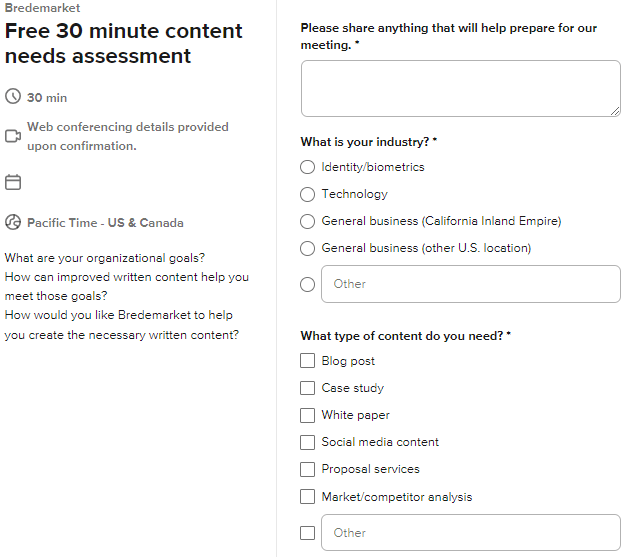Tick the Case study checkbox

point(308,388)
